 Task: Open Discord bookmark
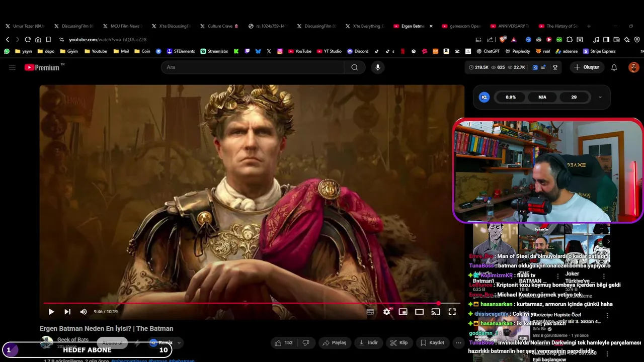pyautogui.click(x=358, y=51)
